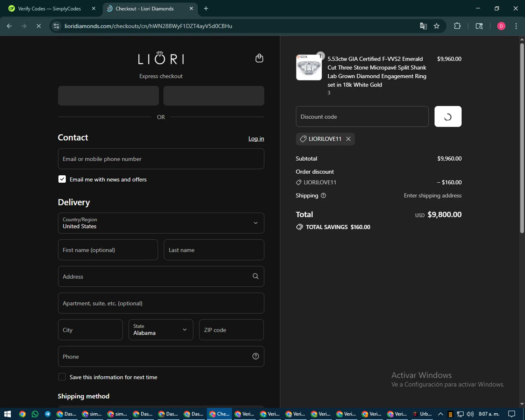Image resolution: width=525 pixels, height=420 pixels.
Task: Click the total price $9,800.00
Action: (x=444, y=215)
